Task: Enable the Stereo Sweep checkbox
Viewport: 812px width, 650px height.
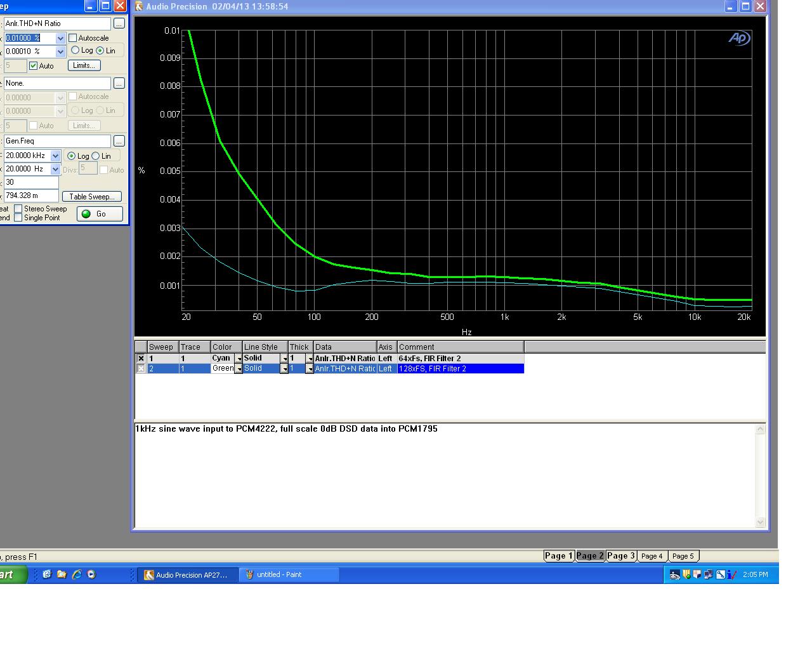Action: (x=18, y=209)
